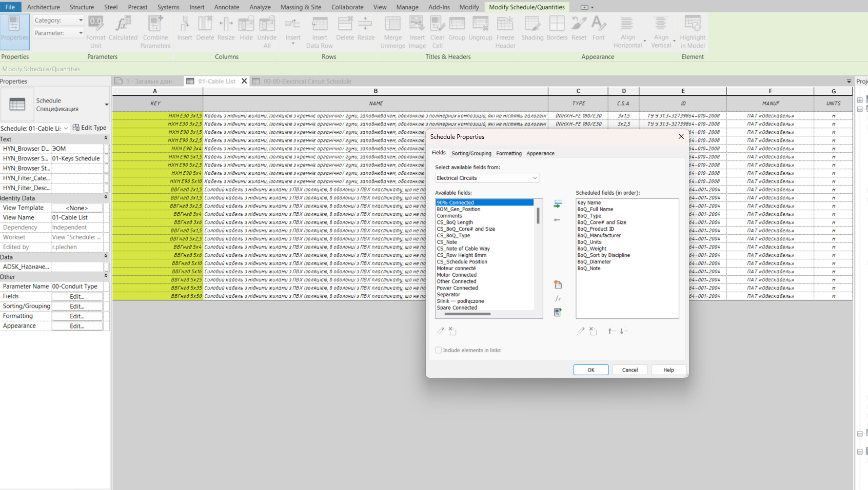This screenshot has width=868, height=490.
Task: Expand the Schedule type selector dropdown
Action: pos(106,105)
